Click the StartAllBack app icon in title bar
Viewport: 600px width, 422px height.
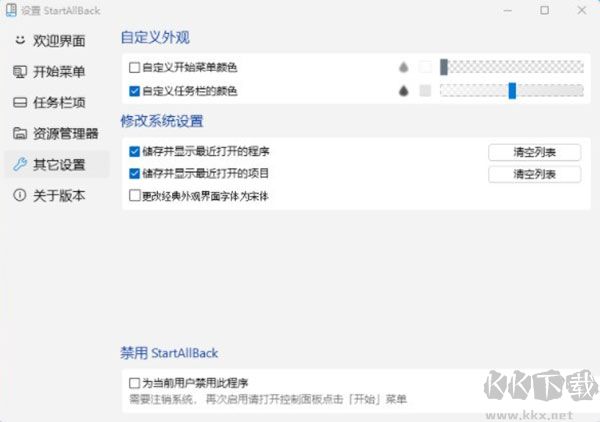(11, 10)
